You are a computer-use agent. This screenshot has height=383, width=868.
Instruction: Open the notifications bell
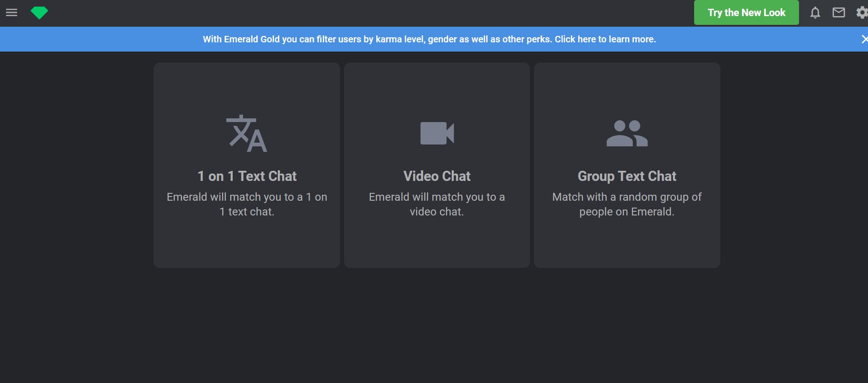tap(815, 12)
